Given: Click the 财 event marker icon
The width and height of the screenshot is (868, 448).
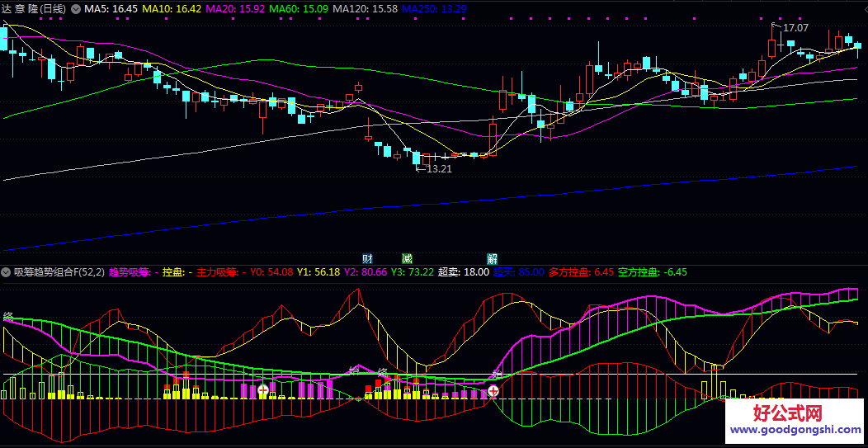Looking at the screenshot, I should point(367,258).
